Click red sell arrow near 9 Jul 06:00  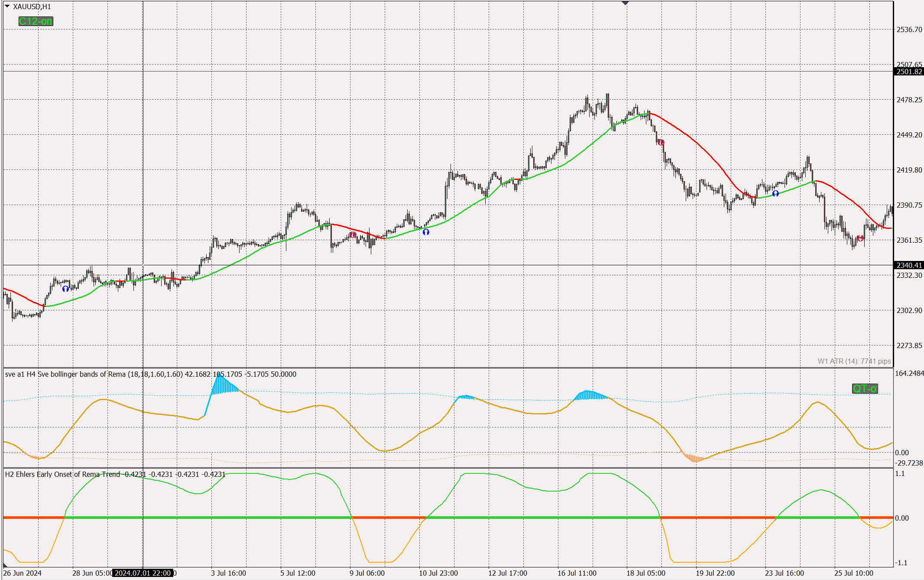click(x=353, y=235)
